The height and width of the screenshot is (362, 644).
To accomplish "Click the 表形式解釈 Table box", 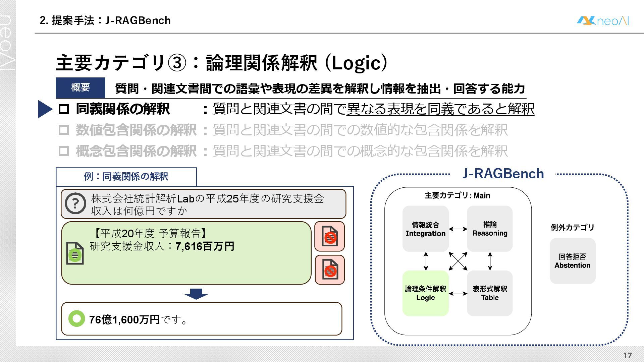I will coord(490,293).
